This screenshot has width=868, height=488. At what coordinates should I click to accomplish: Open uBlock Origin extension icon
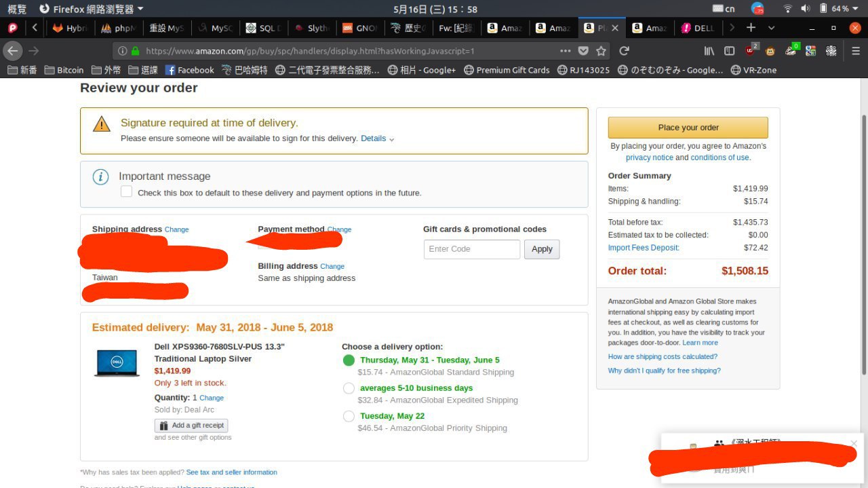751,50
